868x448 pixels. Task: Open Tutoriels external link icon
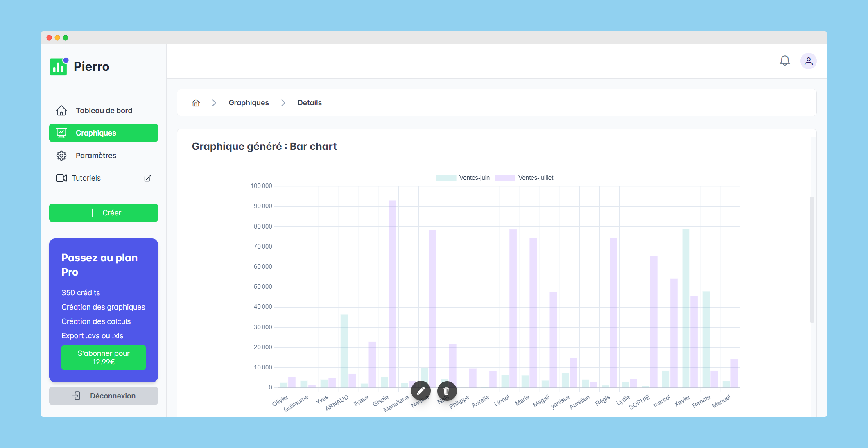(x=148, y=178)
